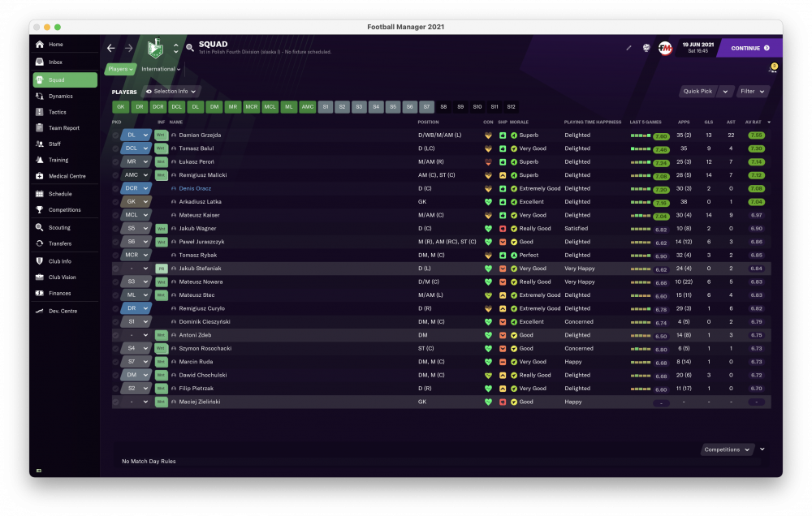The width and height of the screenshot is (812, 516).
Task: Open the FM logo menu
Action: coord(665,48)
